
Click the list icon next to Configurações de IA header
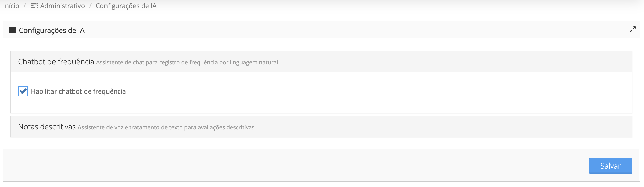[12, 30]
